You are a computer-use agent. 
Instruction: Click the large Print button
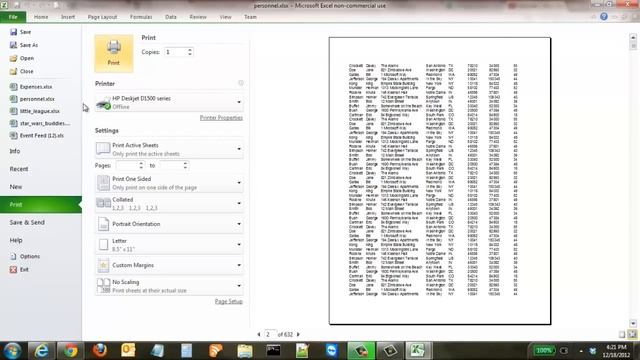click(114, 53)
